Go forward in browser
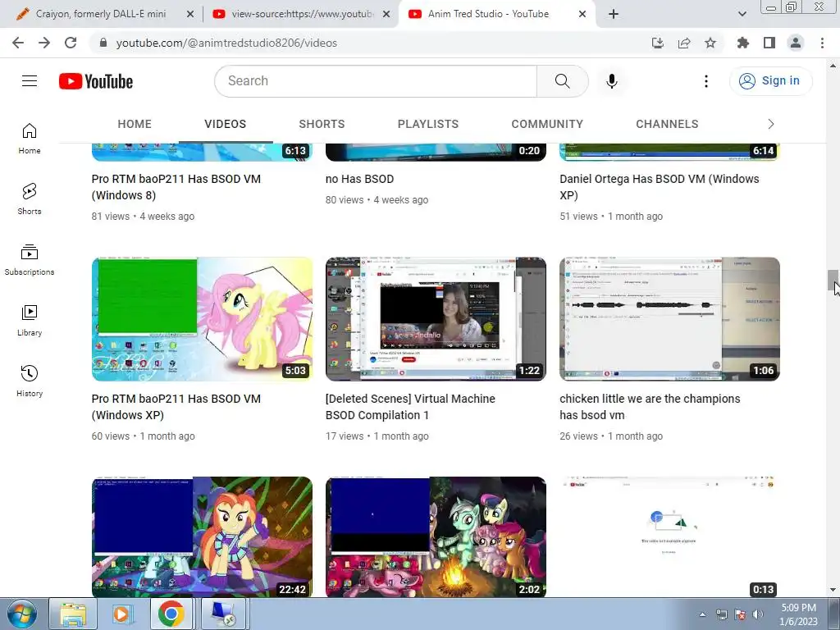The width and height of the screenshot is (840, 630). point(44,43)
